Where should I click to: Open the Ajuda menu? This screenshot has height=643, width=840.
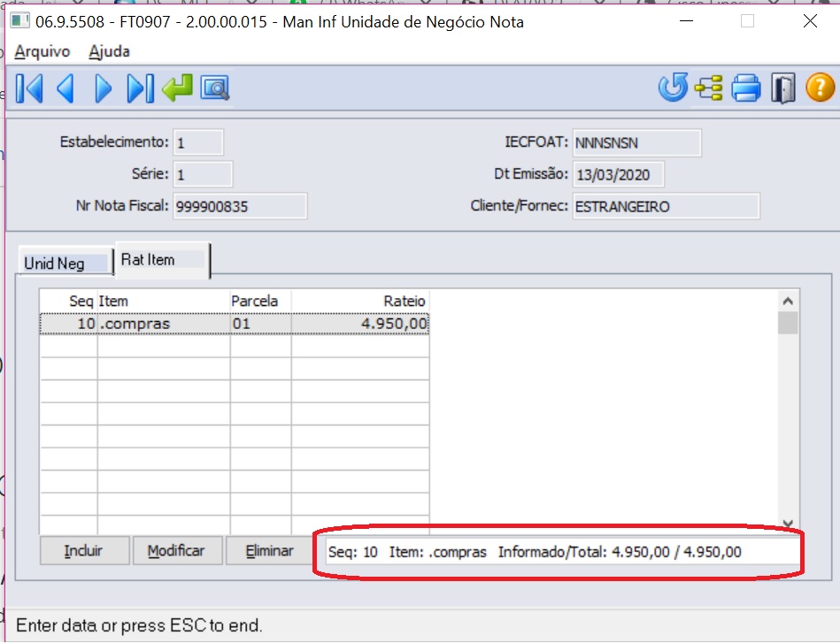(x=109, y=51)
